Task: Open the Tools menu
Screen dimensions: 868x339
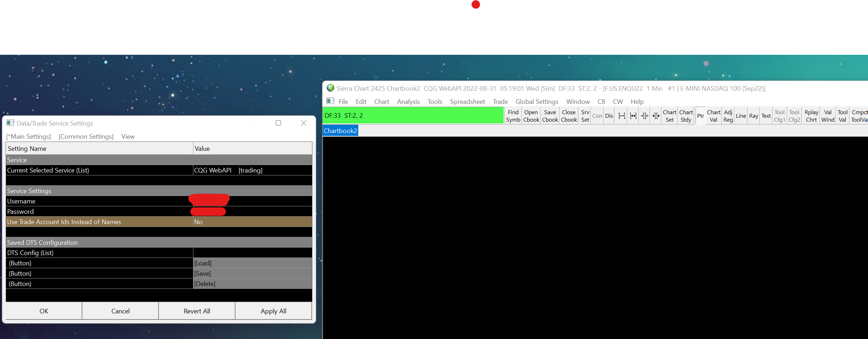Action: coord(435,102)
